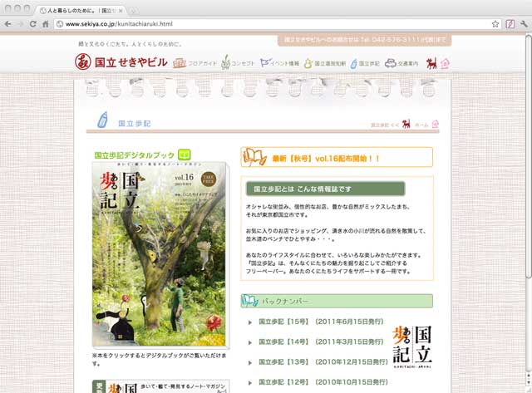Click the 歩記 国立 logo beside back numbers
The height and width of the screenshot is (393, 532).
(412, 346)
